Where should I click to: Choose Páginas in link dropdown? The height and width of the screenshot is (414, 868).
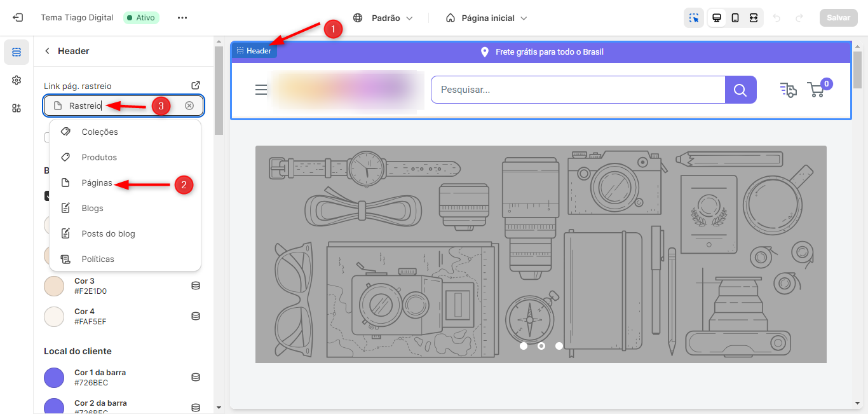[125, 183]
